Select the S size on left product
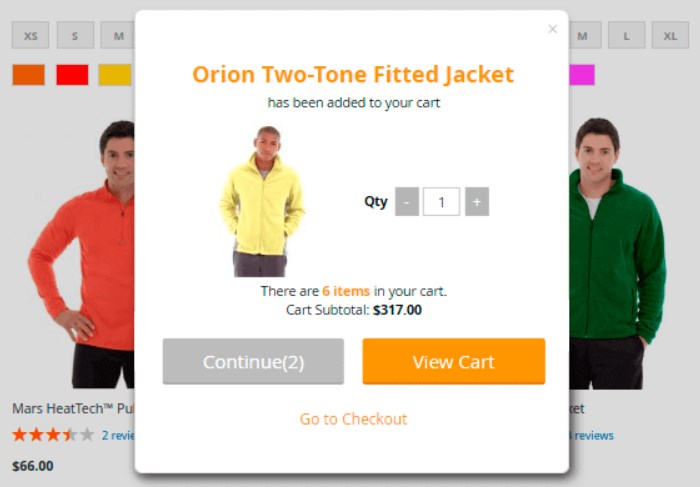700x487 pixels. 75,35
